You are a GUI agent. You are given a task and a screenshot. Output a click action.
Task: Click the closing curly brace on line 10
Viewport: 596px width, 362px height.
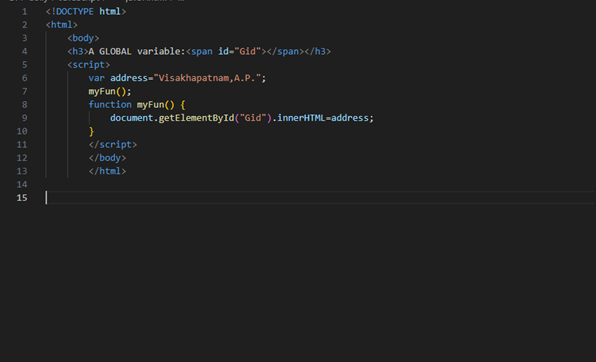[91, 132]
